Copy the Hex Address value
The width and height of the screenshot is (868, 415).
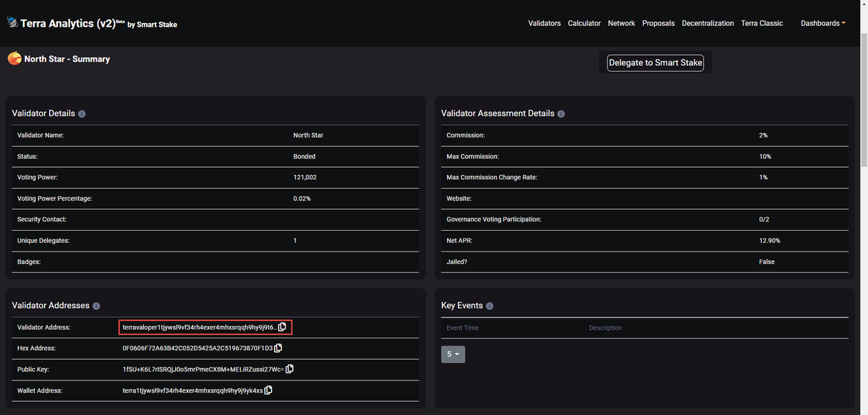click(278, 348)
